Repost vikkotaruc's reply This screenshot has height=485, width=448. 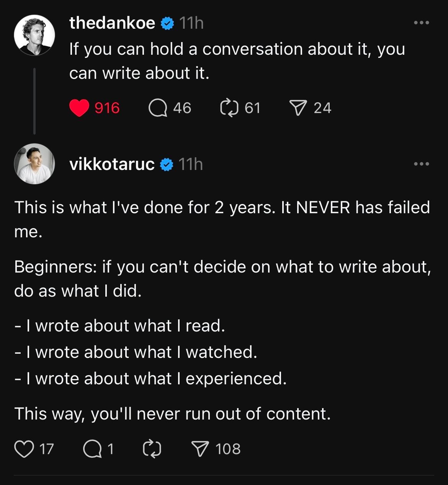pyautogui.click(x=152, y=449)
